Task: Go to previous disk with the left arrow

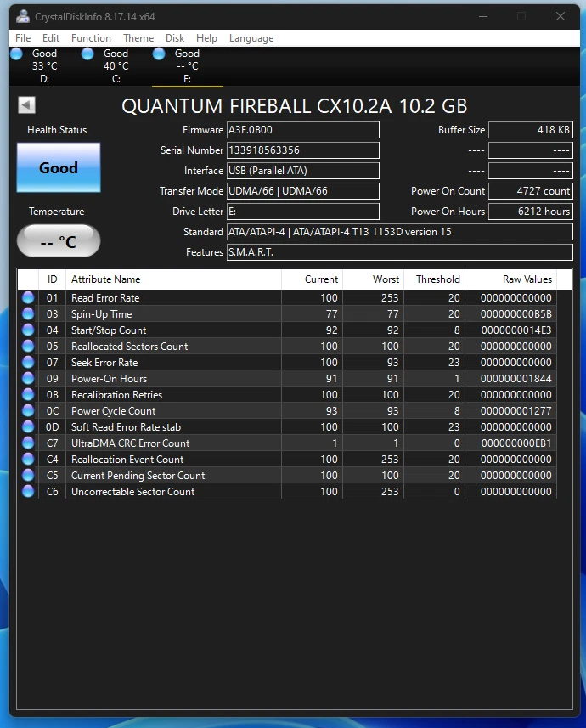Action: click(x=26, y=105)
